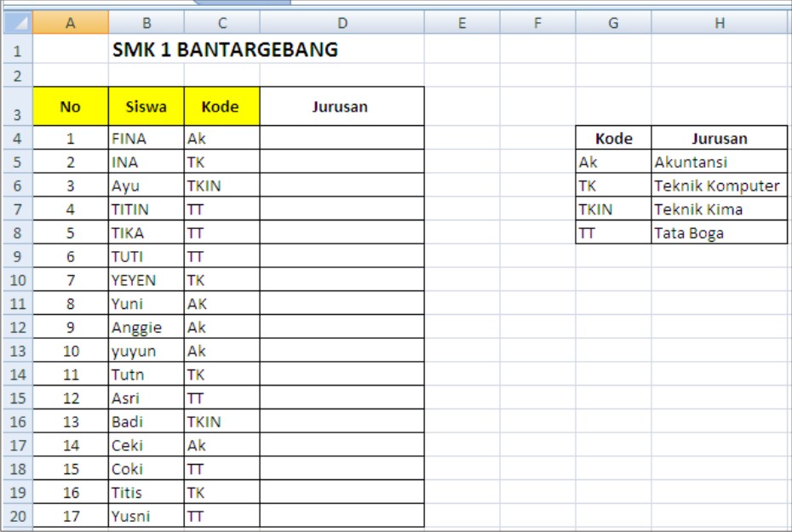792x532 pixels.
Task: Select the cell with name Yusni
Action: (x=146, y=516)
